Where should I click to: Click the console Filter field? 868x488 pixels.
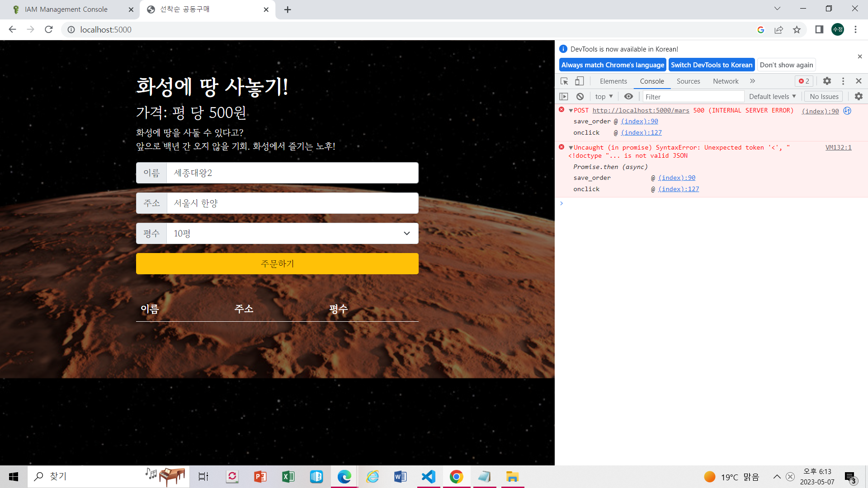pyautogui.click(x=693, y=97)
